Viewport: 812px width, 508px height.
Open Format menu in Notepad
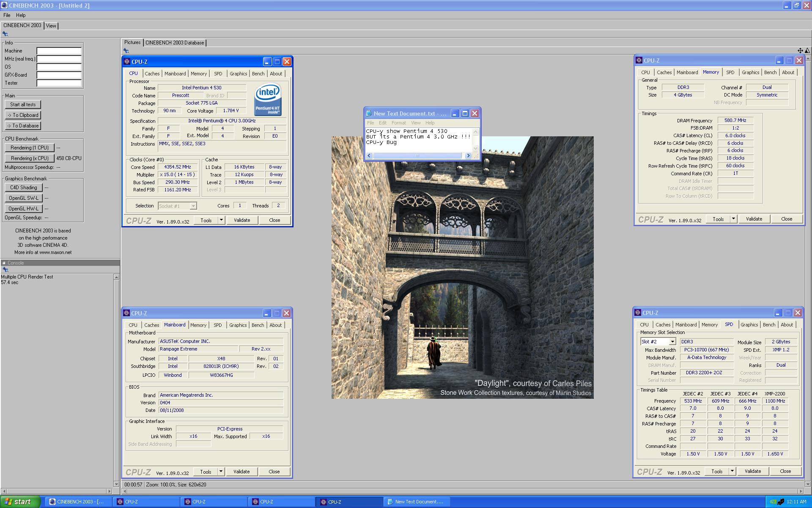pyautogui.click(x=398, y=123)
